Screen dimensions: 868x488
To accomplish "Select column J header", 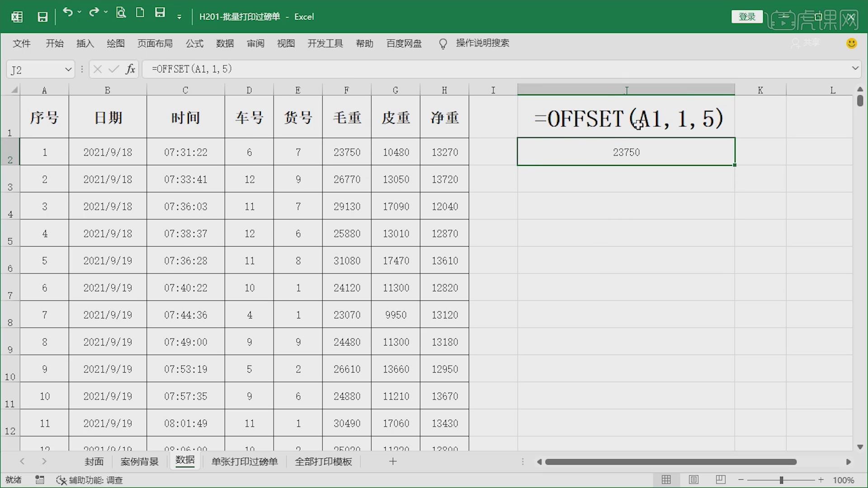I will tap(626, 90).
